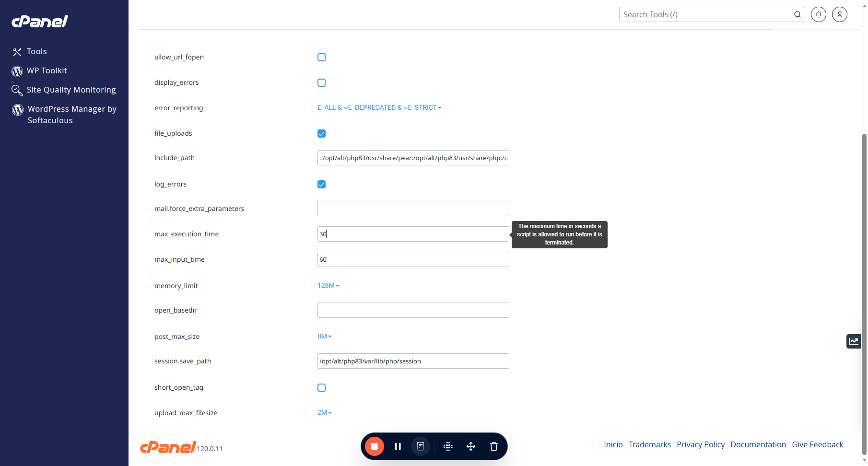This screenshot has width=868, height=466.
Task: Open the Trademarks link
Action: pyautogui.click(x=650, y=444)
